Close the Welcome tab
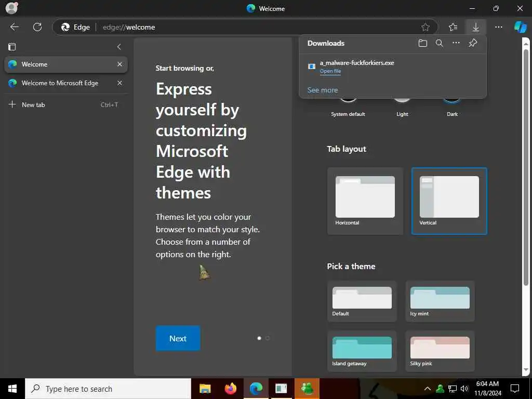Image resolution: width=532 pixels, height=399 pixels. tap(120, 64)
